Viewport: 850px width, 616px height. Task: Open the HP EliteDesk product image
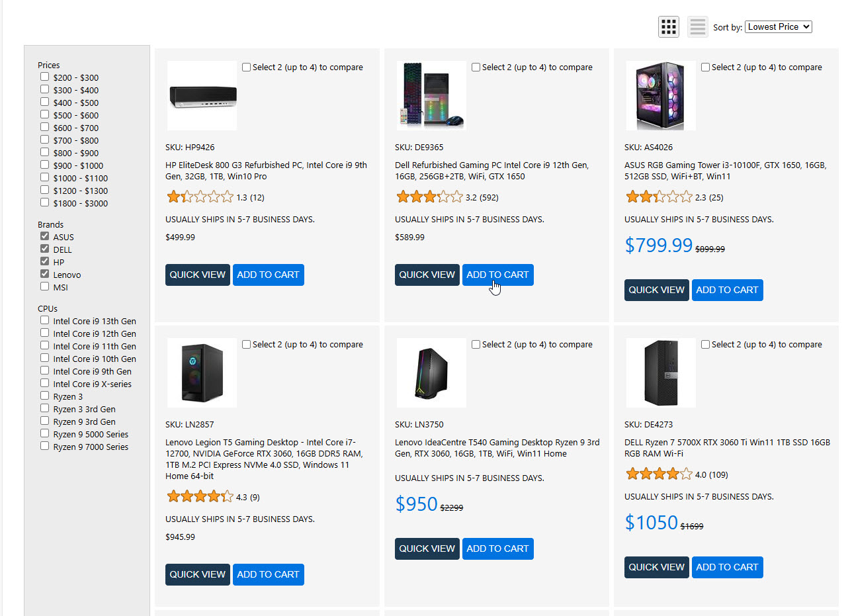coord(202,96)
